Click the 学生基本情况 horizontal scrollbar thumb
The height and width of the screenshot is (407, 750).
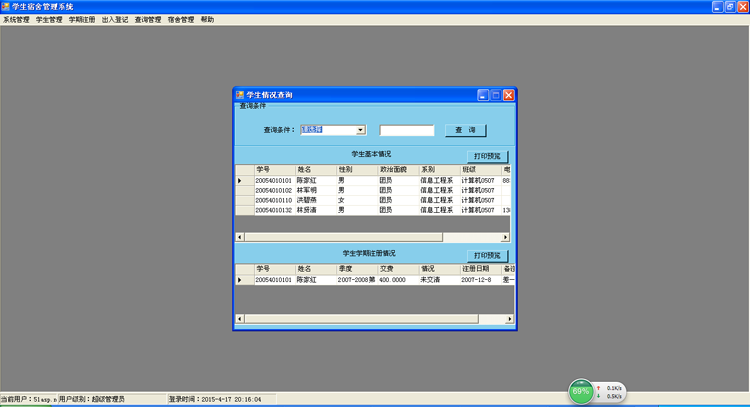(343, 237)
